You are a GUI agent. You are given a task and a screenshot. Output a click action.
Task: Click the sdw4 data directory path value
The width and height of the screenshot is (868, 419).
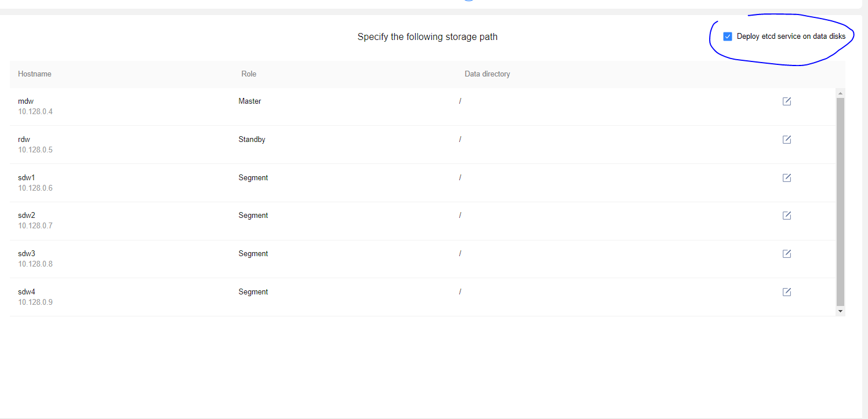click(x=460, y=292)
